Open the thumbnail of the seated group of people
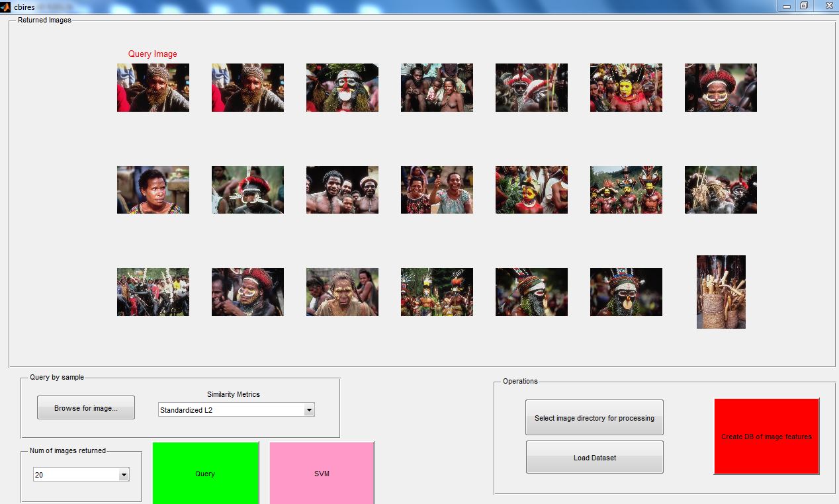 point(437,87)
